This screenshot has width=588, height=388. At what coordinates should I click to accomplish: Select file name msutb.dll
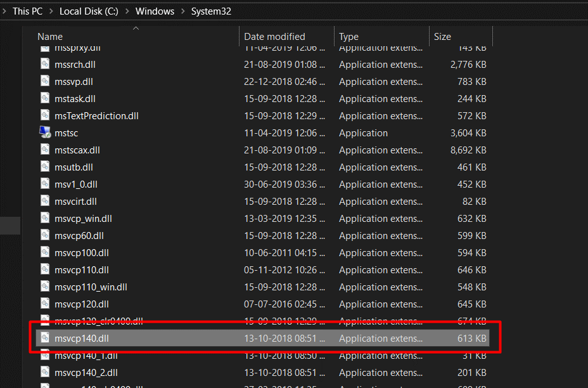pyautogui.click(x=74, y=167)
